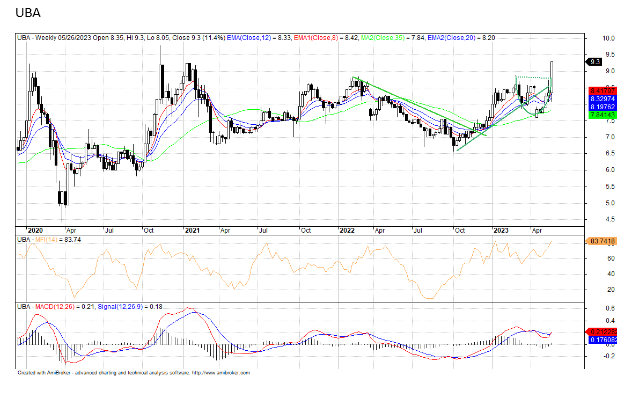Click the blue 8.19762 value label
This screenshot has height=404, width=629.
[602, 107]
